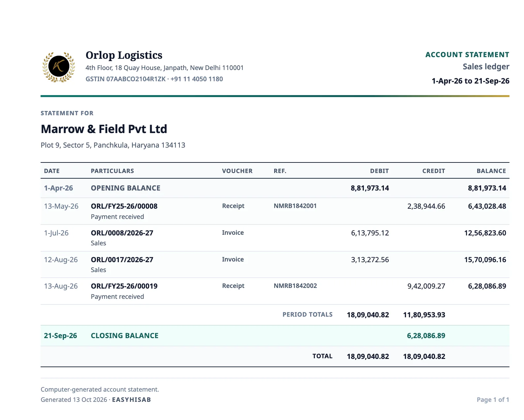Click reference NMRB1842001

(295, 206)
